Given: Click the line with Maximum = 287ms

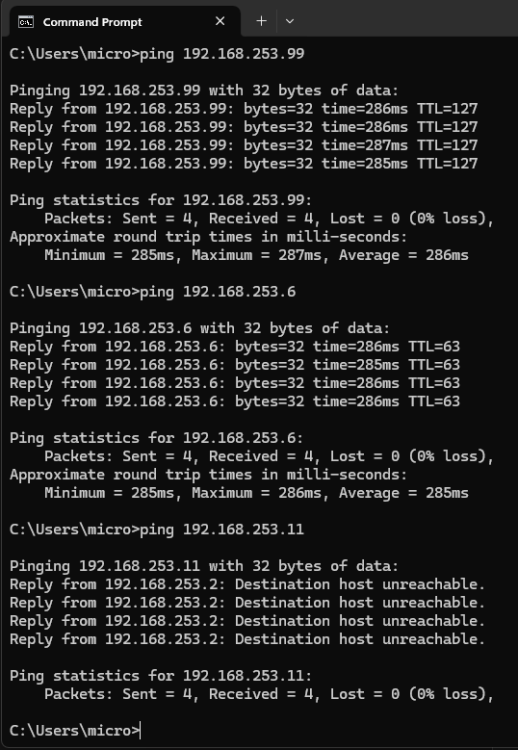Looking at the screenshot, I should click(256, 255).
